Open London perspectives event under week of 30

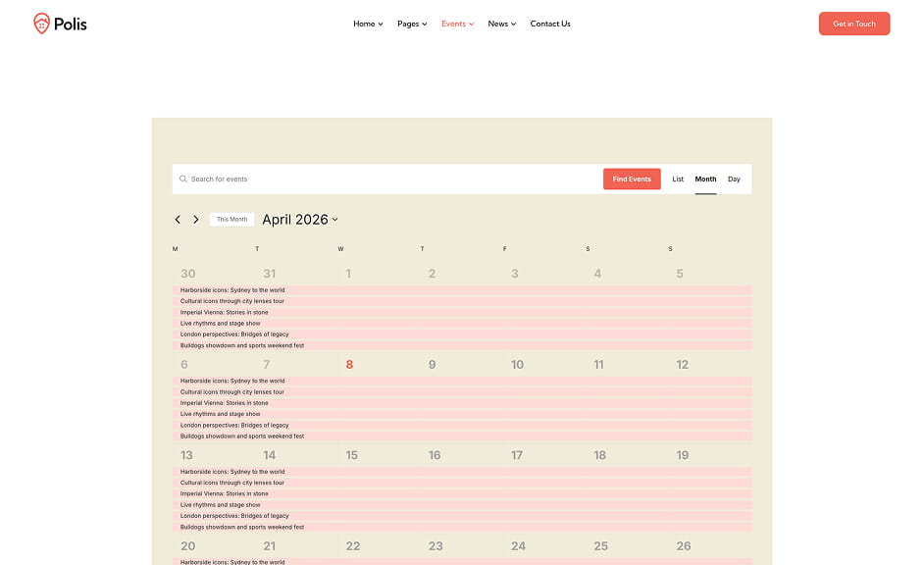462,334
